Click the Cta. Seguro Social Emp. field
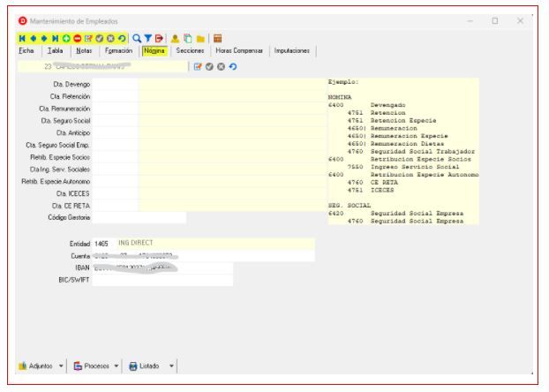 coord(116,145)
